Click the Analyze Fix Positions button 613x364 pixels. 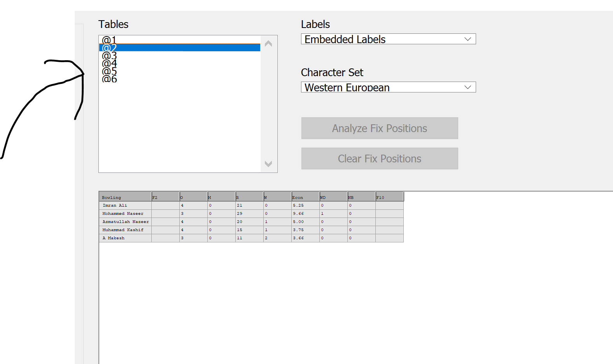click(x=379, y=128)
